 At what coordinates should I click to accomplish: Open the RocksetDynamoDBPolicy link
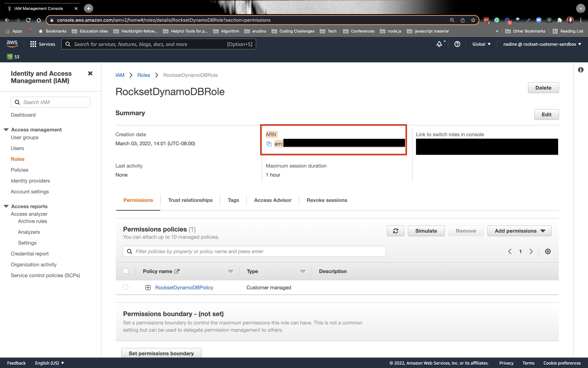[x=184, y=287]
